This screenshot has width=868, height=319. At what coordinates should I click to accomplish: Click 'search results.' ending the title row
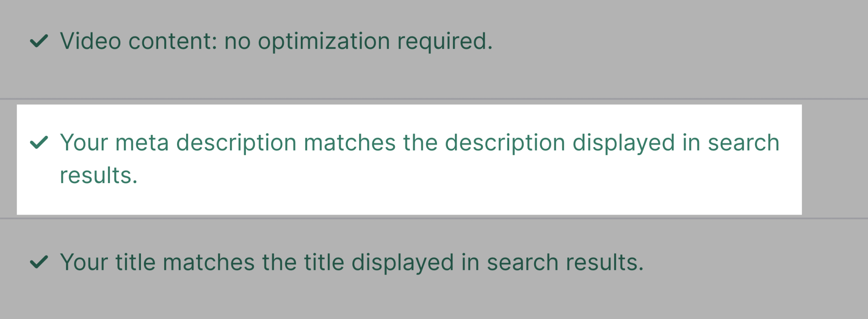tap(565, 262)
